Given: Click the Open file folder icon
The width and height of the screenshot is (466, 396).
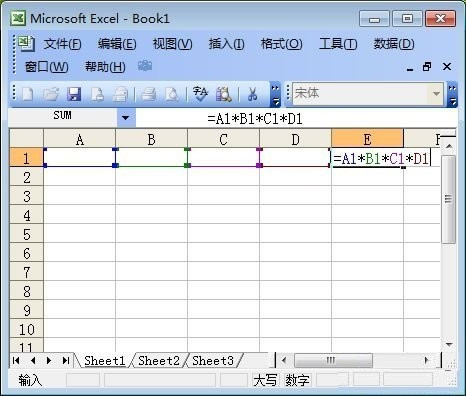Looking at the screenshot, I should 51,94.
